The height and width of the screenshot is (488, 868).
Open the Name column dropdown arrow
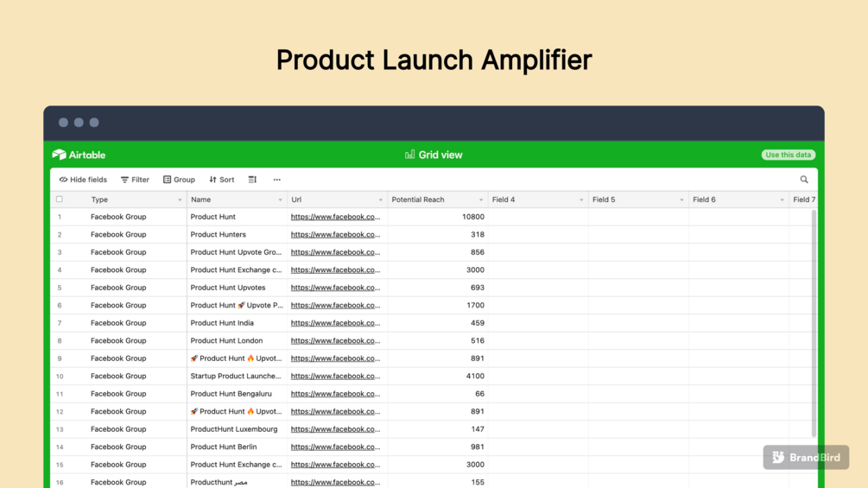[x=280, y=200]
